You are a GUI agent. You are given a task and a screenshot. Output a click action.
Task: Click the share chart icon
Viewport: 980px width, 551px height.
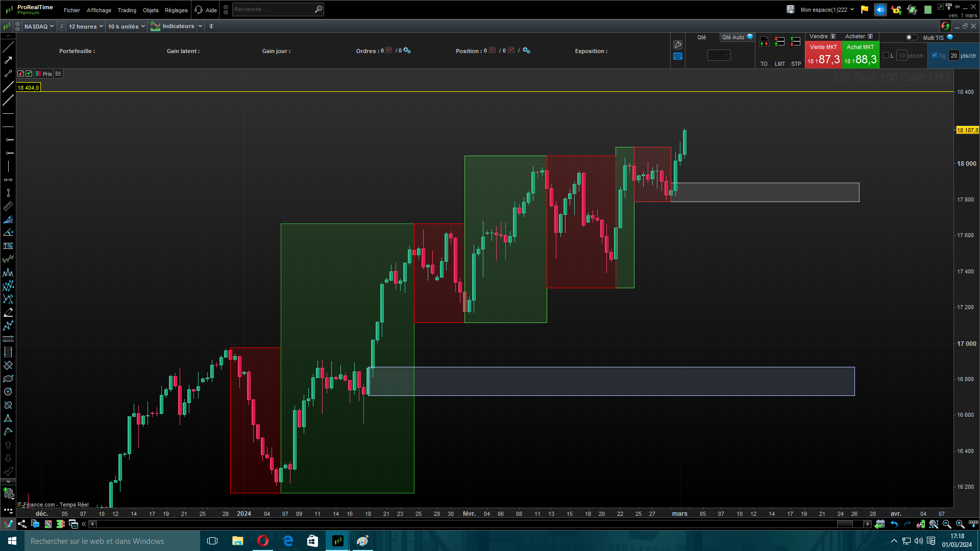click(x=22, y=524)
